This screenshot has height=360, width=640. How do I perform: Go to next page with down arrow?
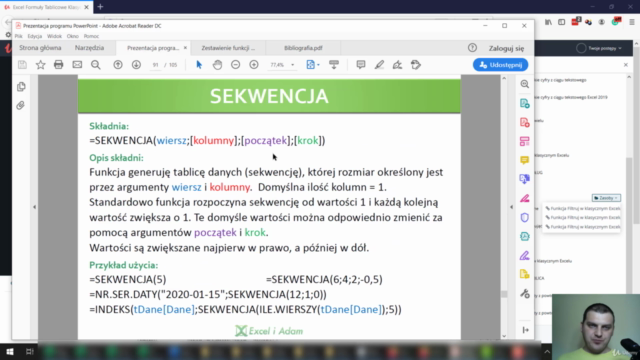tap(136, 65)
